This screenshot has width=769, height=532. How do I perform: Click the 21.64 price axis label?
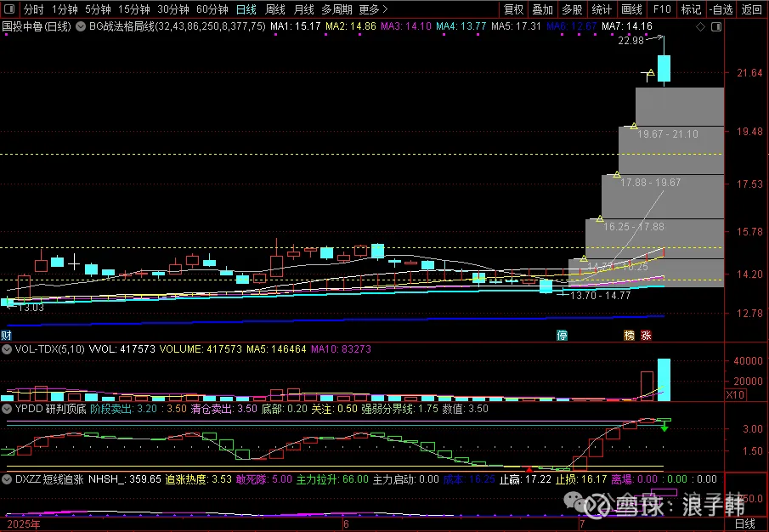point(749,72)
